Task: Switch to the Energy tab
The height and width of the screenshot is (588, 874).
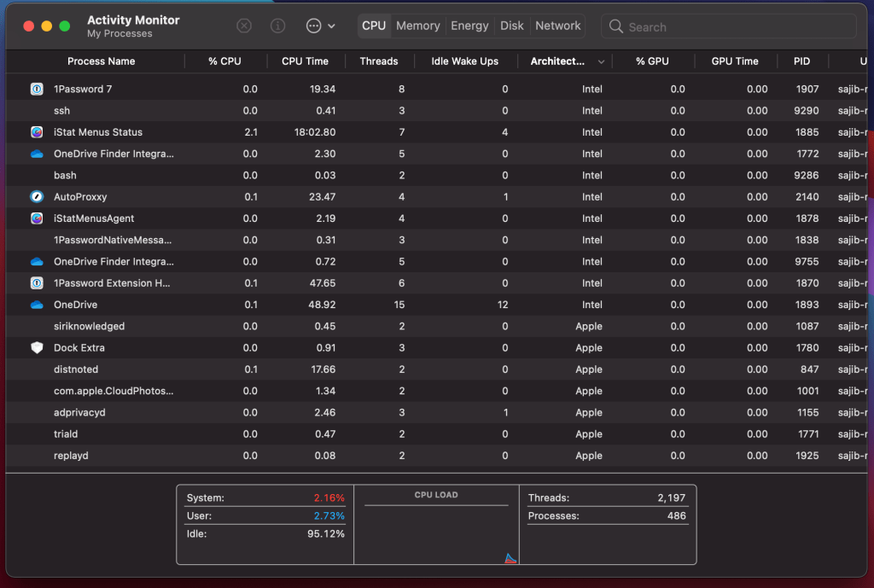Action: click(x=470, y=26)
